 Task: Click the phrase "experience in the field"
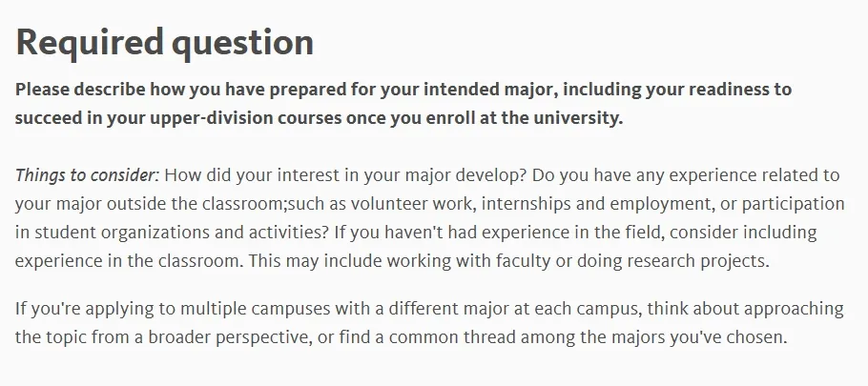(x=568, y=233)
